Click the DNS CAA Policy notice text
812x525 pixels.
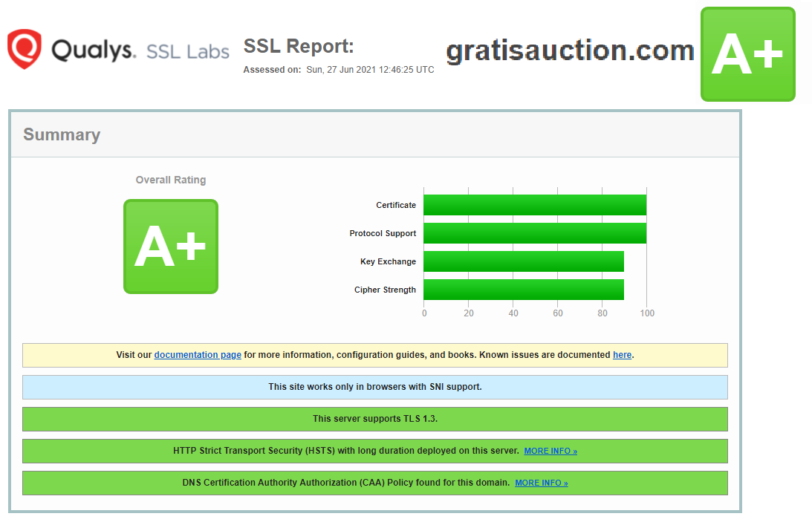[x=346, y=483]
